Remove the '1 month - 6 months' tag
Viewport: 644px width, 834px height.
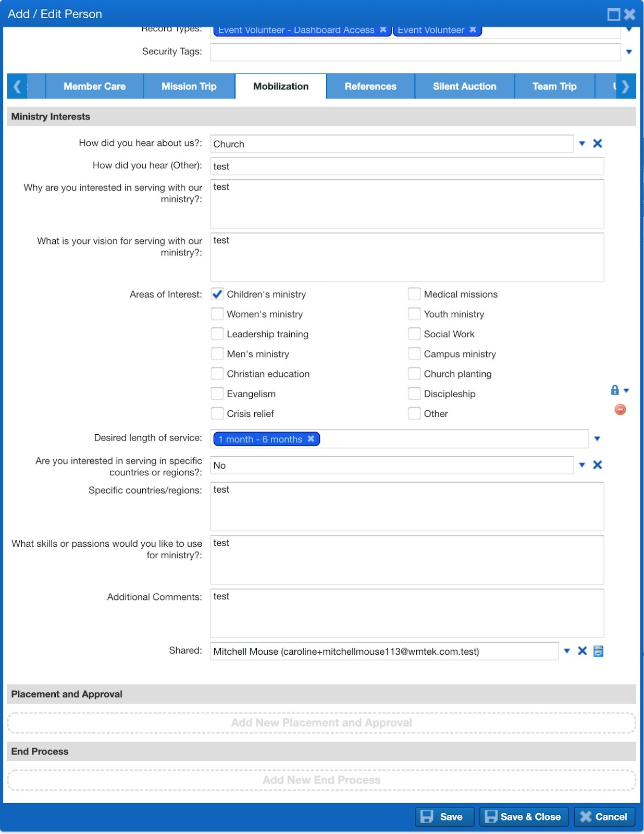311,439
